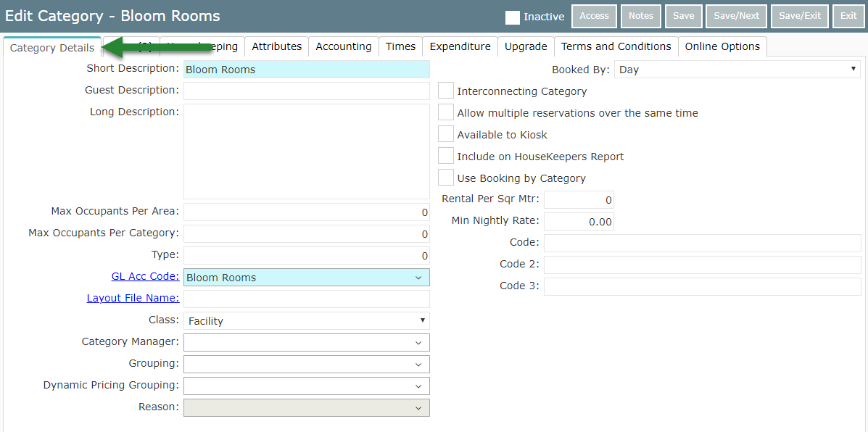Click the Min Nightly Rate field
Screen dimensions: 868x432
(579, 222)
